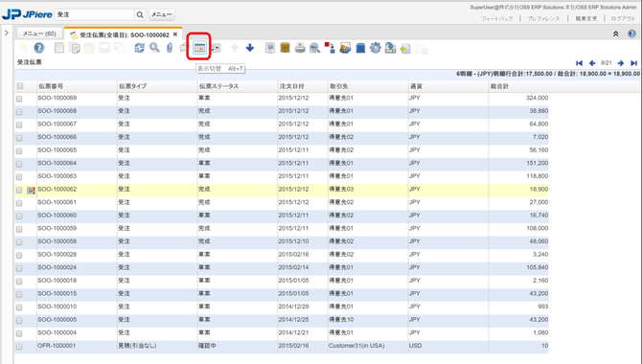The image size is (642, 364).
Task: Sort by 総合計 column header
Action: 518,86
